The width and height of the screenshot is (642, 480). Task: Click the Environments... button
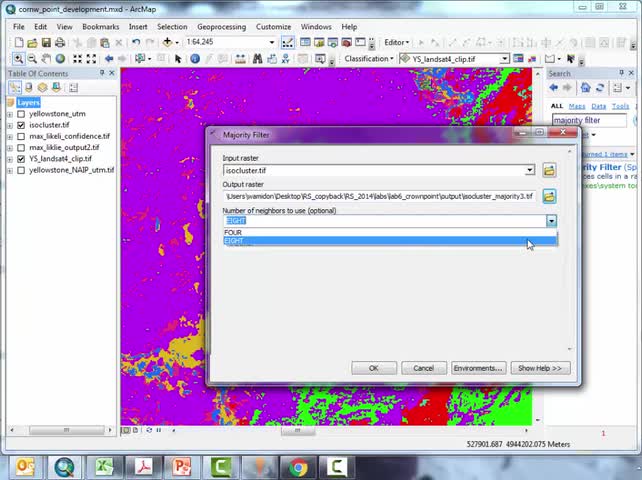click(478, 368)
